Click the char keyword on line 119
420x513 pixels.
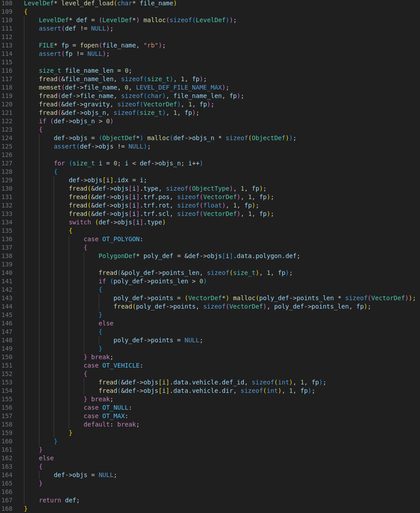[x=155, y=96]
